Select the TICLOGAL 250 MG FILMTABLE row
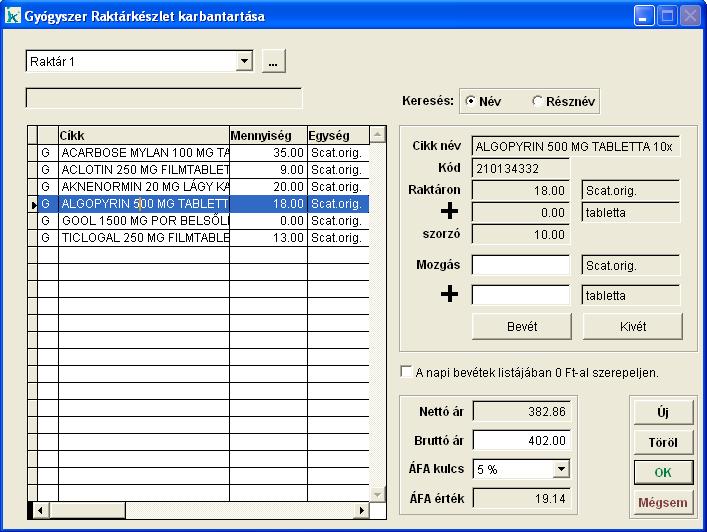This screenshot has height=532, width=707. (144, 237)
